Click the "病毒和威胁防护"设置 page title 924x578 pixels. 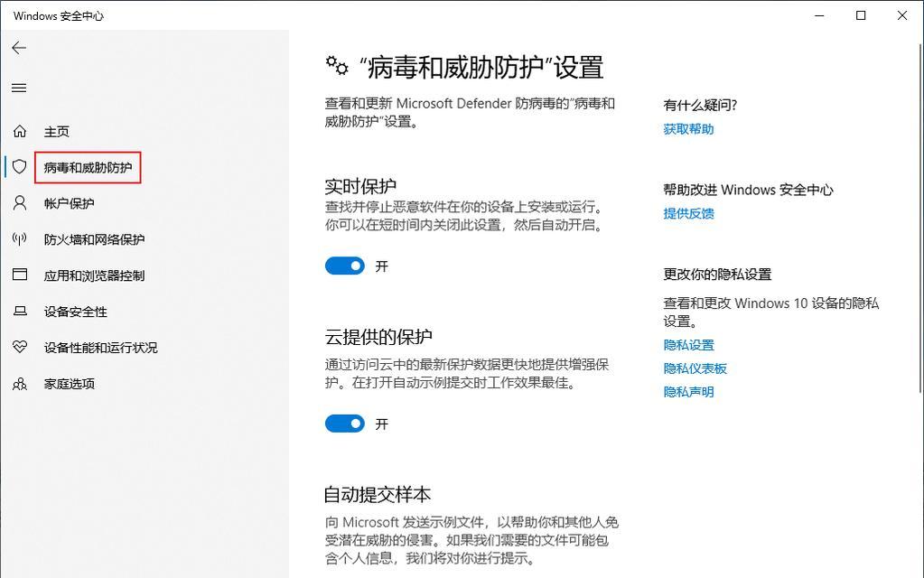(481, 67)
